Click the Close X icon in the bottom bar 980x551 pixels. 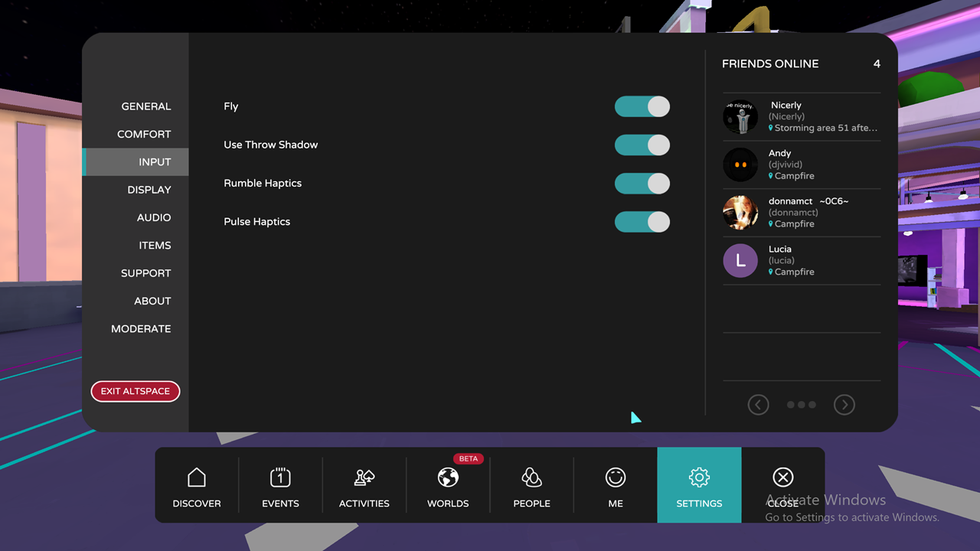point(782,478)
